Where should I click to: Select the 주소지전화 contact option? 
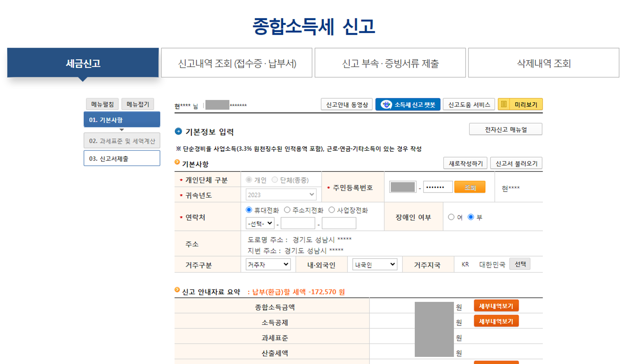pos(287,210)
